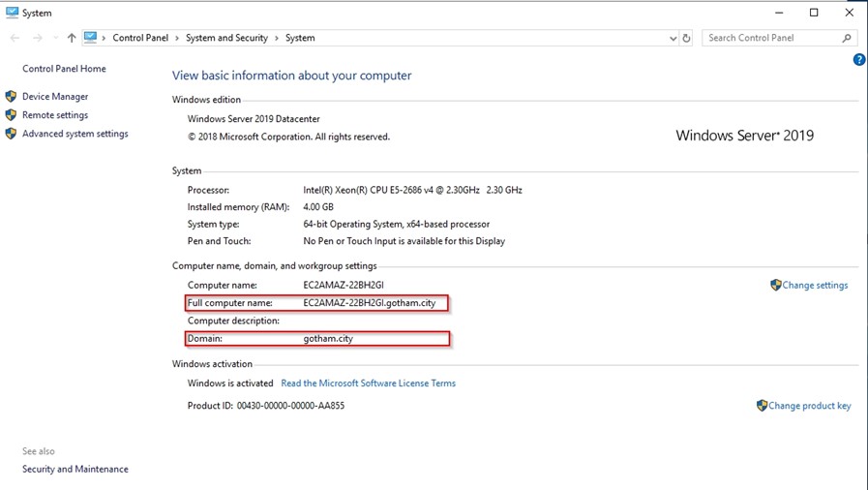Select the System breadcrumb
The width and height of the screenshot is (868, 490).
(x=300, y=38)
